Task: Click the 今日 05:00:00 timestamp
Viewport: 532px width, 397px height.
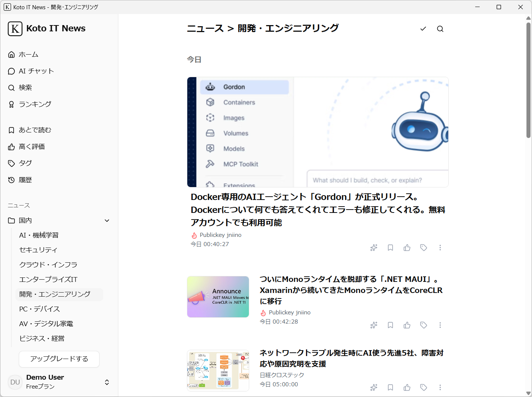Action: tap(279, 384)
